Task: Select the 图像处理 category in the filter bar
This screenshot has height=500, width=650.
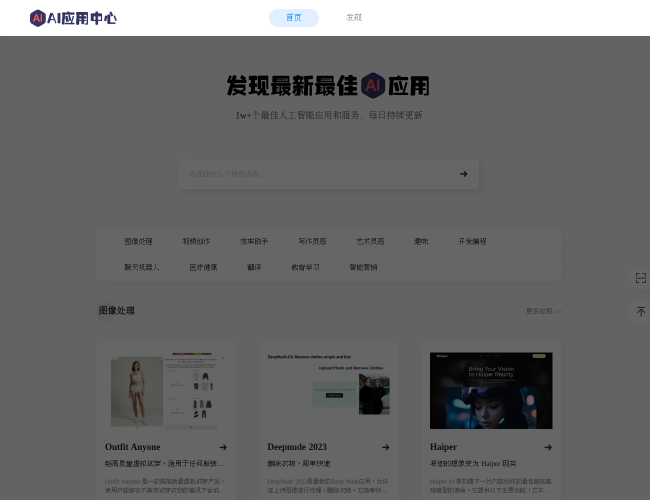Action: click(138, 241)
